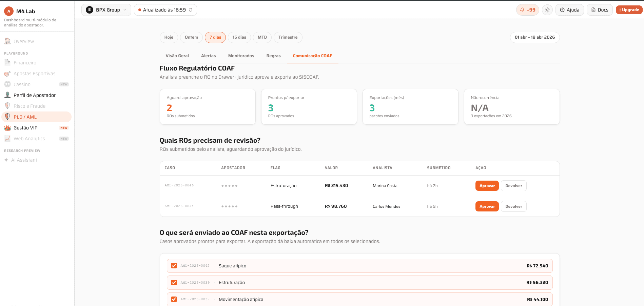Click Devolver for case AML-2026-0044
The width and height of the screenshot is (644, 306).
514,206
